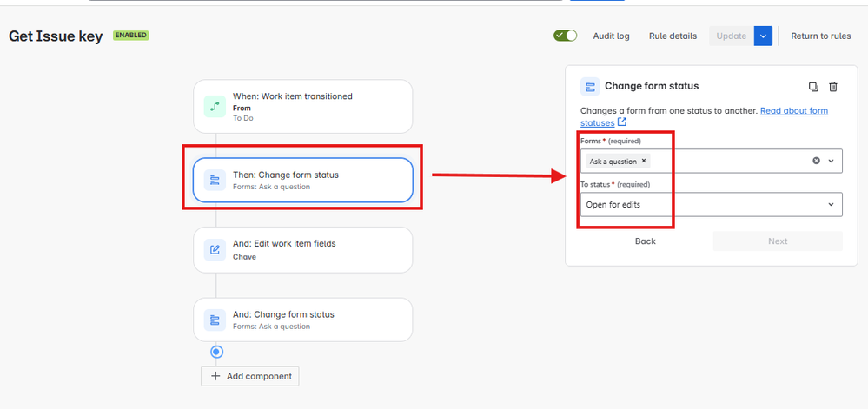Open the Update button dropdown arrow
The height and width of the screenshot is (409, 868).
click(763, 36)
